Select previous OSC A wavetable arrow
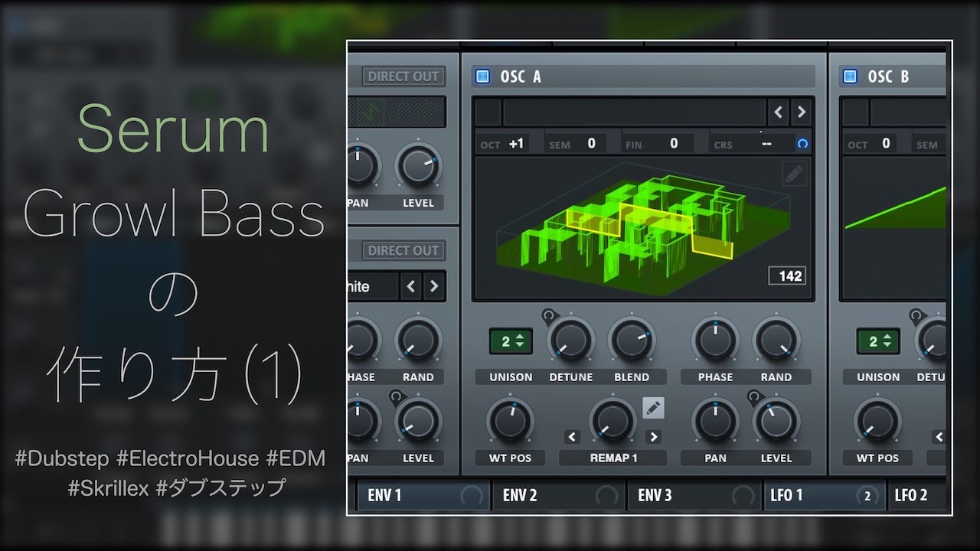The image size is (980, 551). pos(778,112)
